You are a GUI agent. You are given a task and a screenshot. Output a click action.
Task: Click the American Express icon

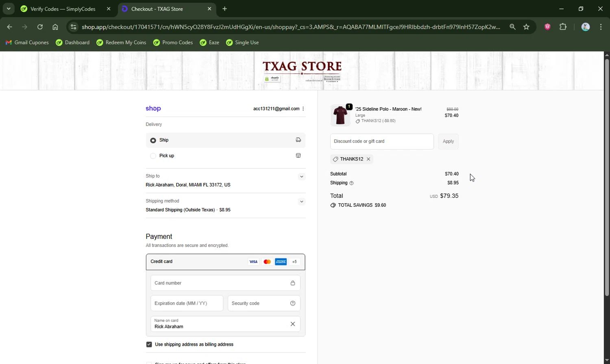(281, 262)
